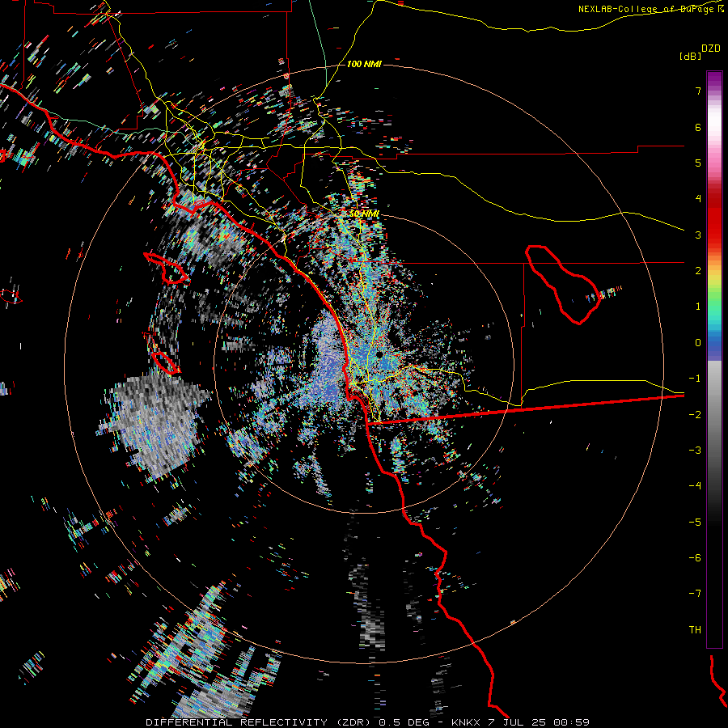The image size is (728, 728).
Task: Click the -3 value on the color scale
Action: point(695,451)
